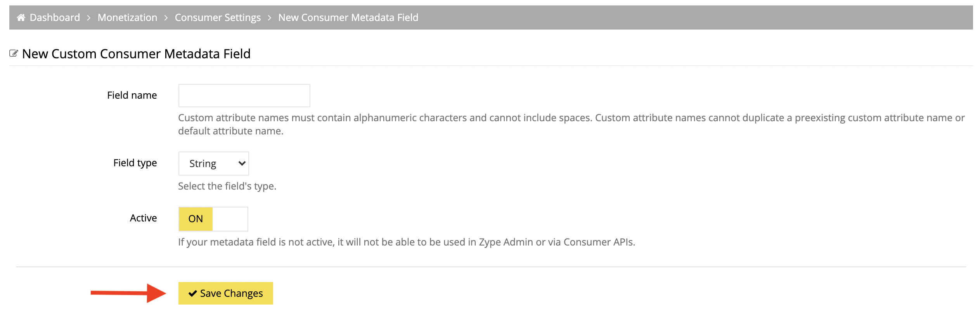The image size is (980, 310).
Task: Open the Field type String dropdown
Action: pyautogui.click(x=213, y=164)
